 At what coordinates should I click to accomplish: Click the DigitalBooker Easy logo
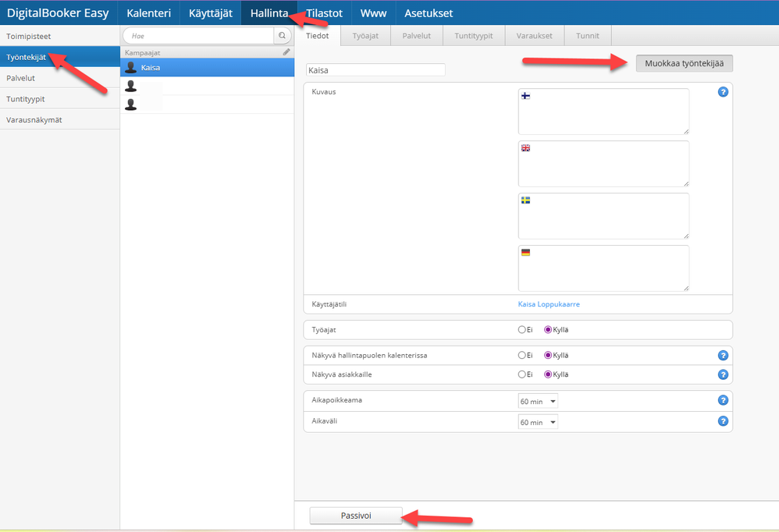pyautogui.click(x=58, y=13)
